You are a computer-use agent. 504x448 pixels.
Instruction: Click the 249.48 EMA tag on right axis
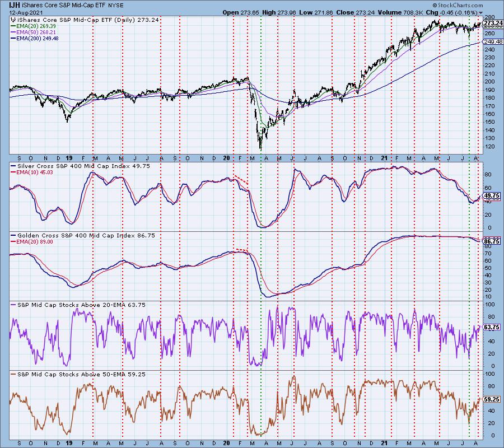point(493,42)
